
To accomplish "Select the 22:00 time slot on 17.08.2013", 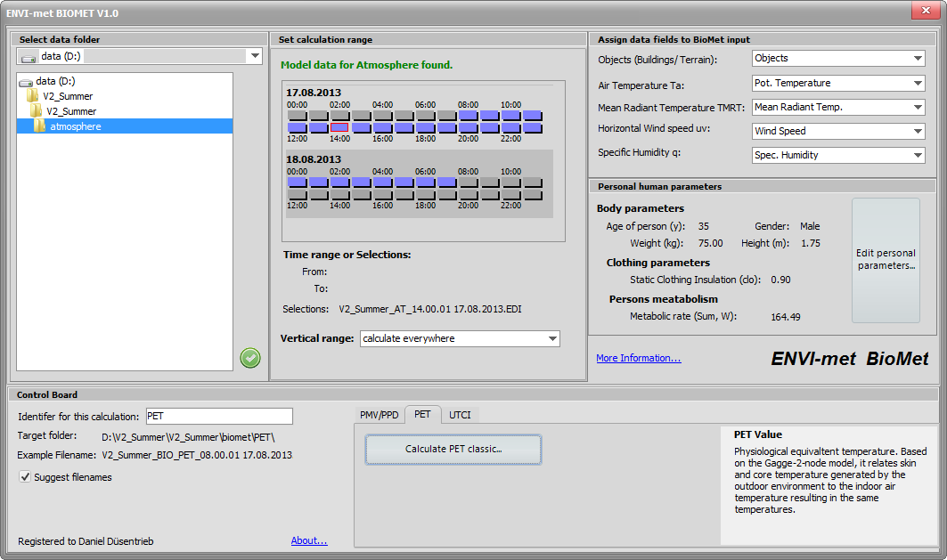I will [x=511, y=127].
